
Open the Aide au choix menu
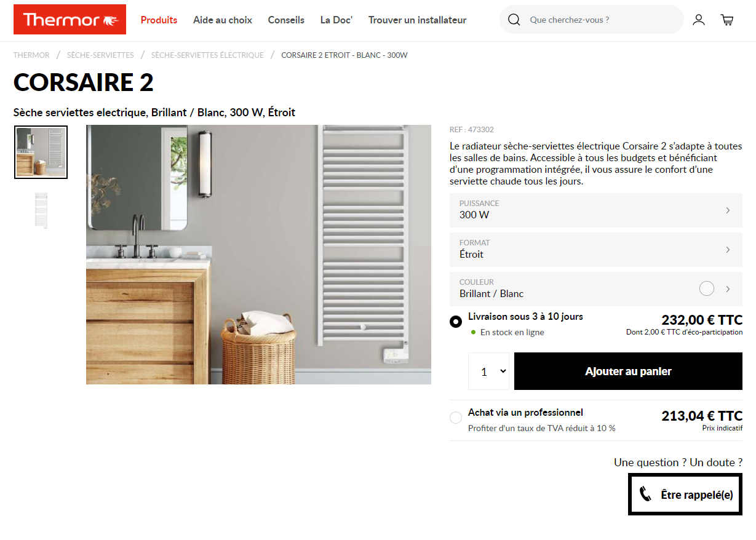pos(223,20)
